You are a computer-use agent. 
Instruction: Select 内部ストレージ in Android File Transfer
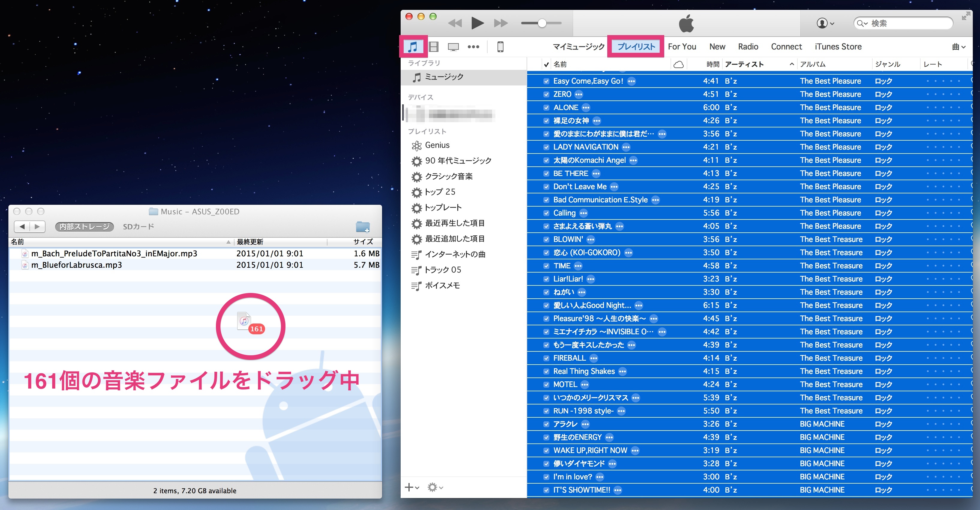[x=85, y=227]
